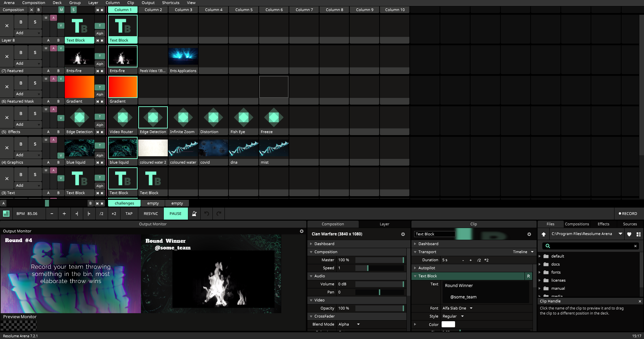The height and width of the screenshot is (339, 644).
Task: Click the Clip panel gear icon
Action: (x=529, y=234)
